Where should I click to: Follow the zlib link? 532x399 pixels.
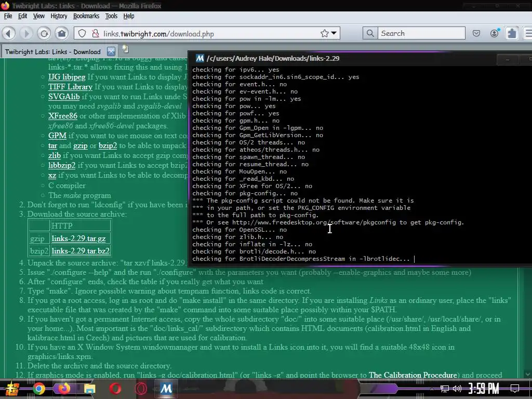click(x=54, y=155)
